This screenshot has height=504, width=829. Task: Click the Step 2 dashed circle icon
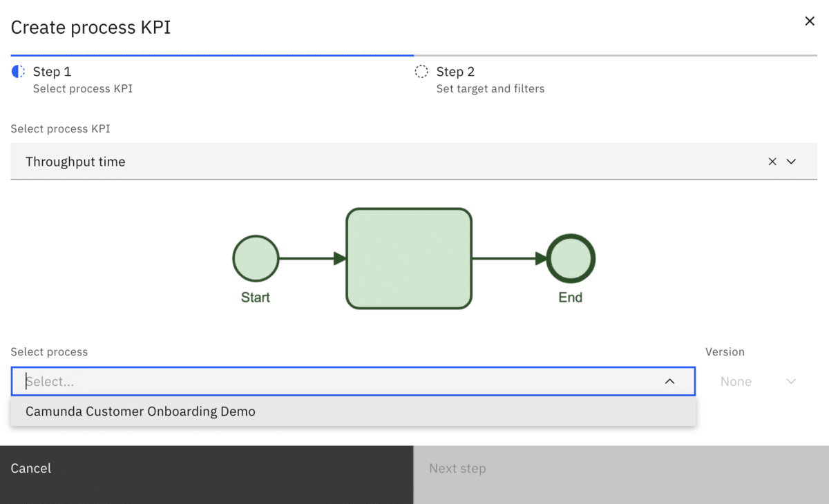[421, 72]
